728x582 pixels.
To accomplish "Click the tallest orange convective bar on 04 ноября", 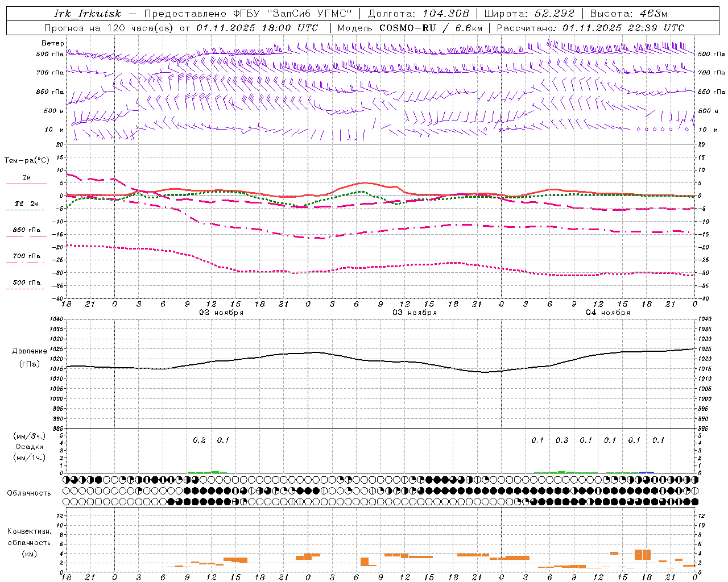I will (643, 555).
